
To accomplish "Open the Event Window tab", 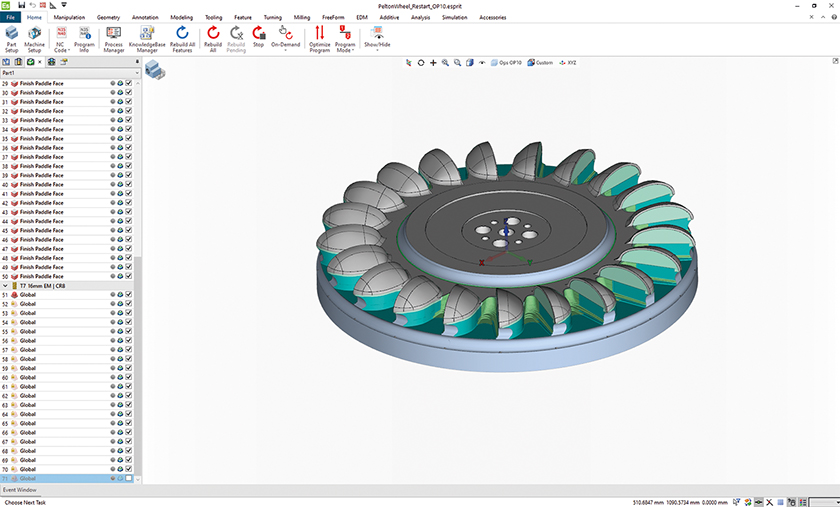I will pos(20,490).
